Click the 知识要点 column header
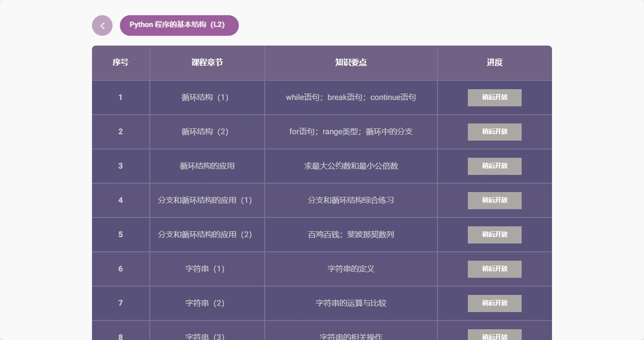The width and height of the screenshot is (644, 340). pyautogui.click(x=351, y=63)
